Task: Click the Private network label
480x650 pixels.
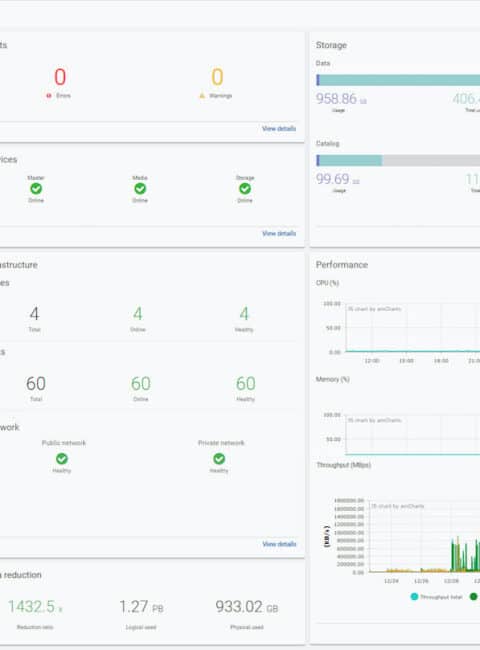Action: pos(221,443)
